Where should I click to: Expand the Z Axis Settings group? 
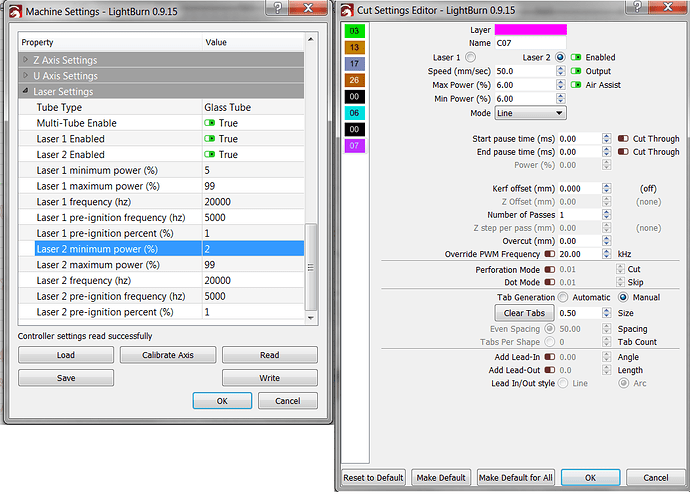pyautogui.click(x=26, y=59)
